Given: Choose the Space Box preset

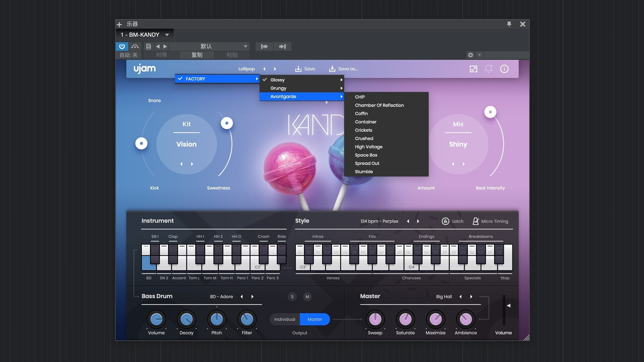Looking at the screenshot, I should click(x=386, y=155).
